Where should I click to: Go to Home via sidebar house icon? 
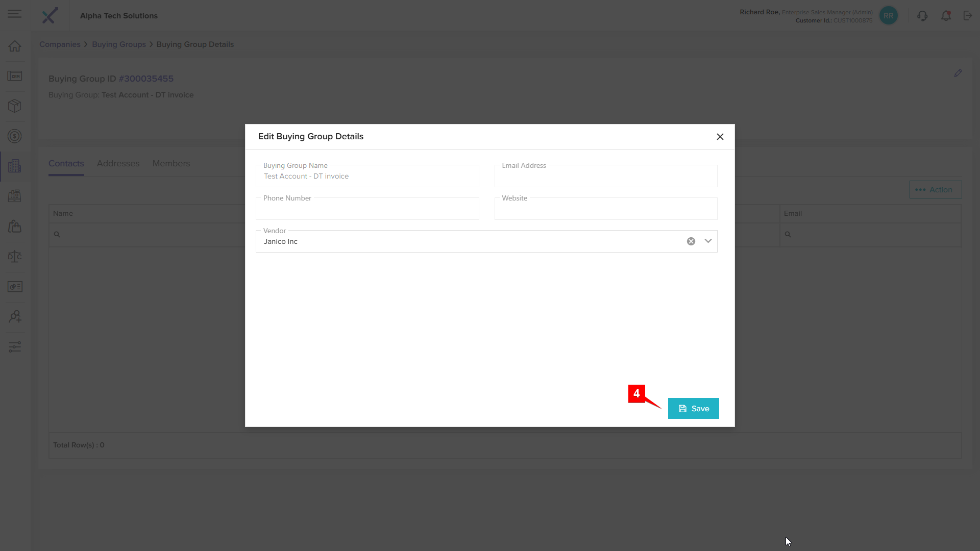pyautogui.click(x=15, y=46)
